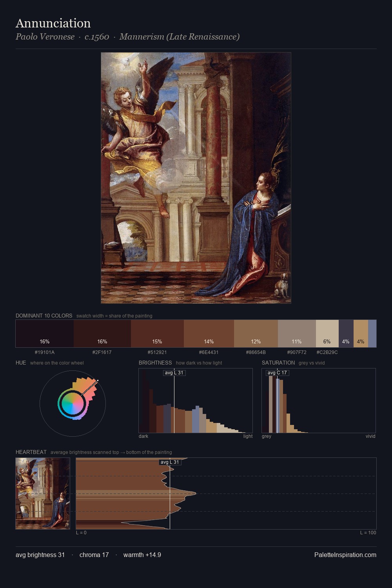
Task: Click the 'light' axis label
Action: (248, 436)
